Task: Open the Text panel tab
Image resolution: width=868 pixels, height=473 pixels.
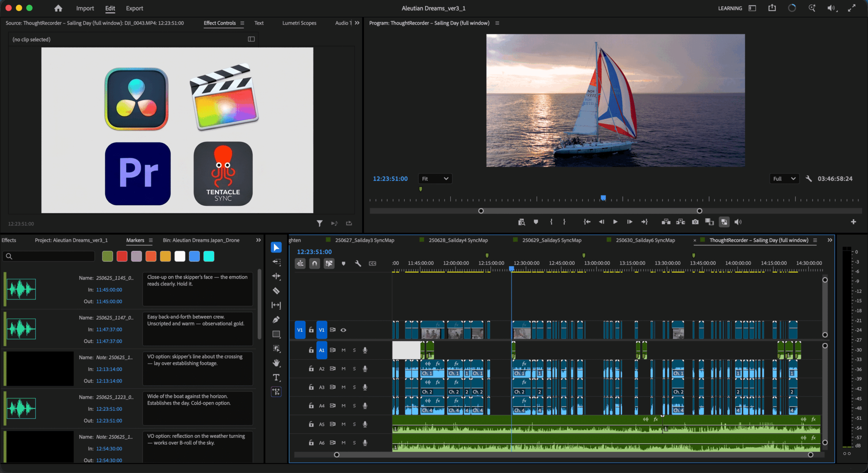Action: point(259,23)
